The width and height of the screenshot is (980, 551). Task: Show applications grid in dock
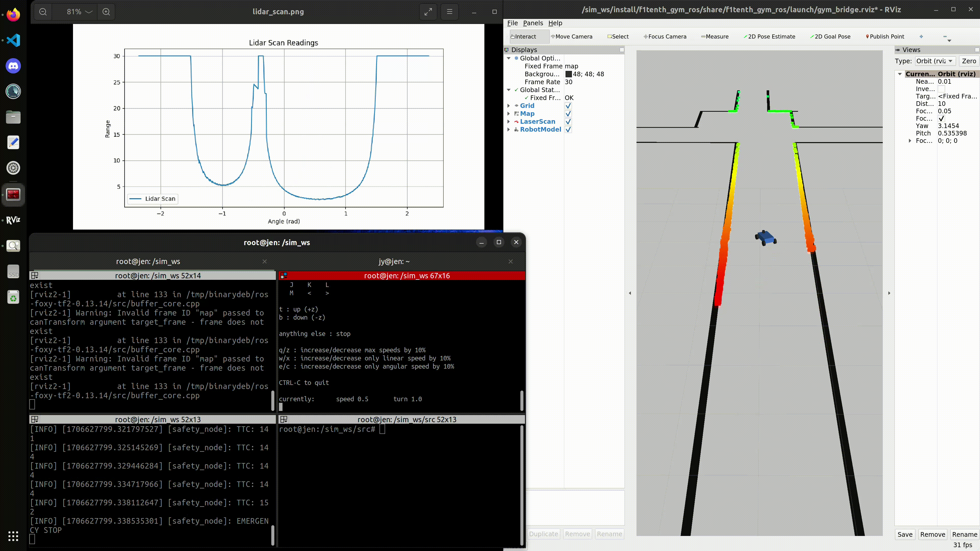pos(13,536)
